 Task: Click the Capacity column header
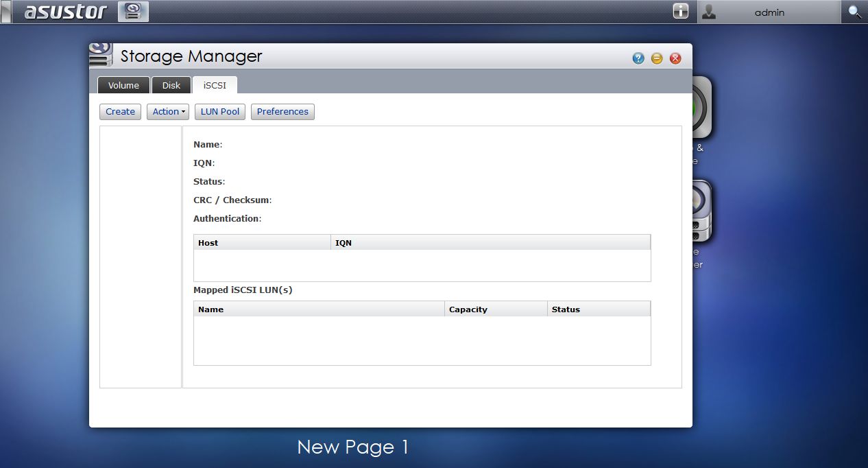[x=496, y=309]
